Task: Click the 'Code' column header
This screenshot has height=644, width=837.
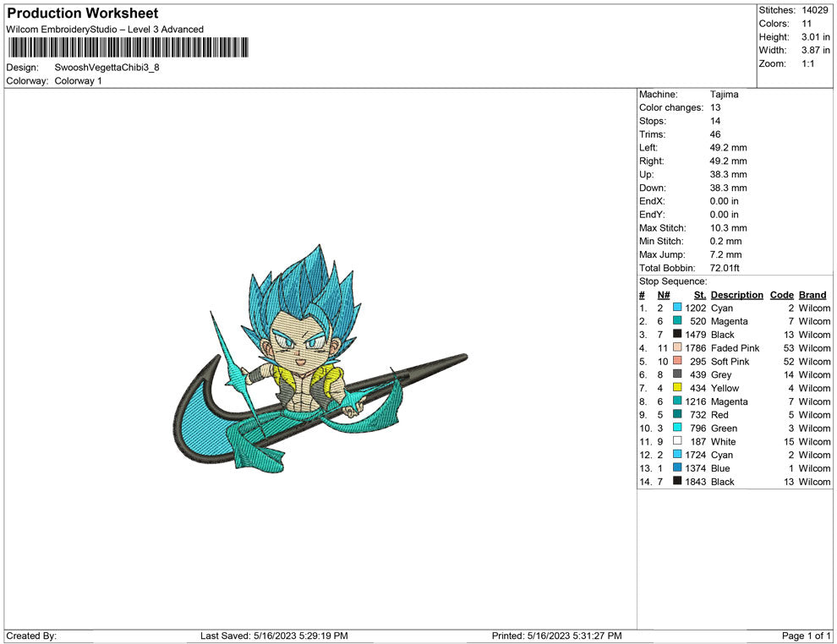Action: (x=781, y=295)
